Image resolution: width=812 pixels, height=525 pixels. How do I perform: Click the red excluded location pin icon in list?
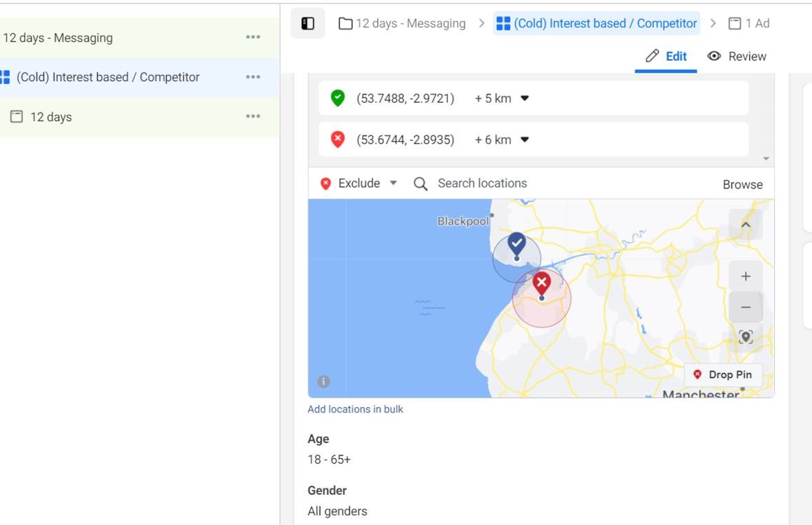[x=338, y=139]
